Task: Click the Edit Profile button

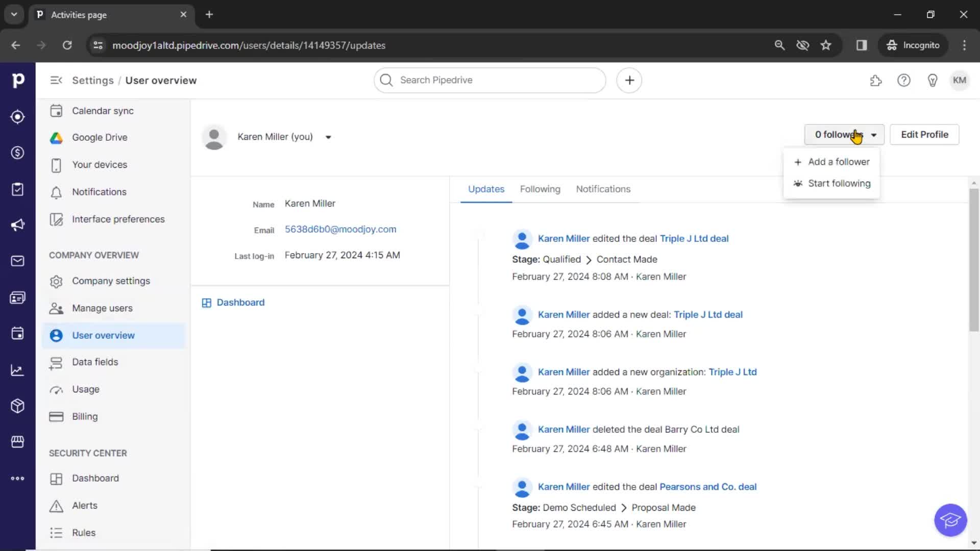Action: 925,135
